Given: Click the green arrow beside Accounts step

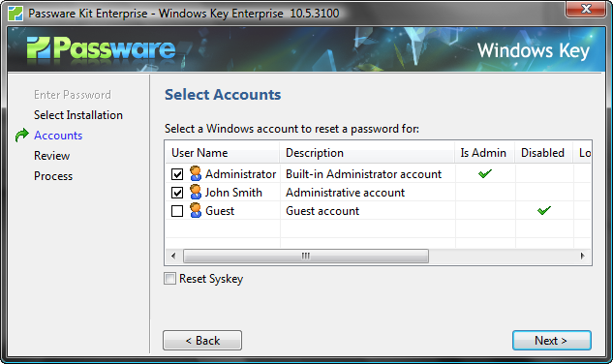Looking at the screenshot, I should point(22,136).
